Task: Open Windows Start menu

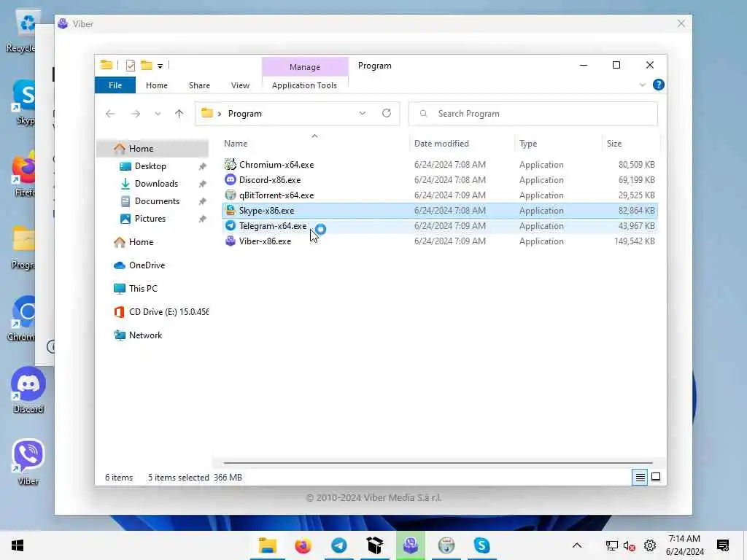Action: pyautogui.click(x=18, y=545)
